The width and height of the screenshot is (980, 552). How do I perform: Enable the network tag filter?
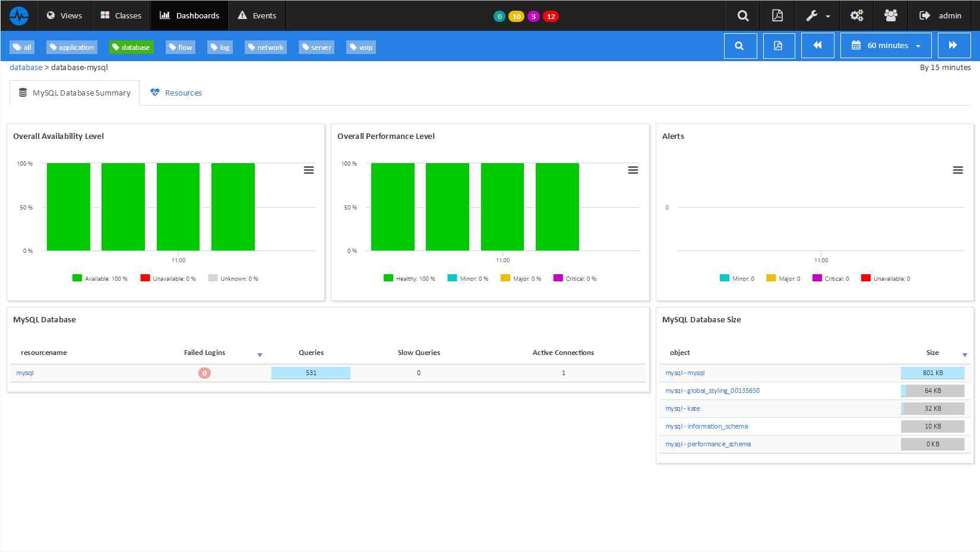point(265,47)
